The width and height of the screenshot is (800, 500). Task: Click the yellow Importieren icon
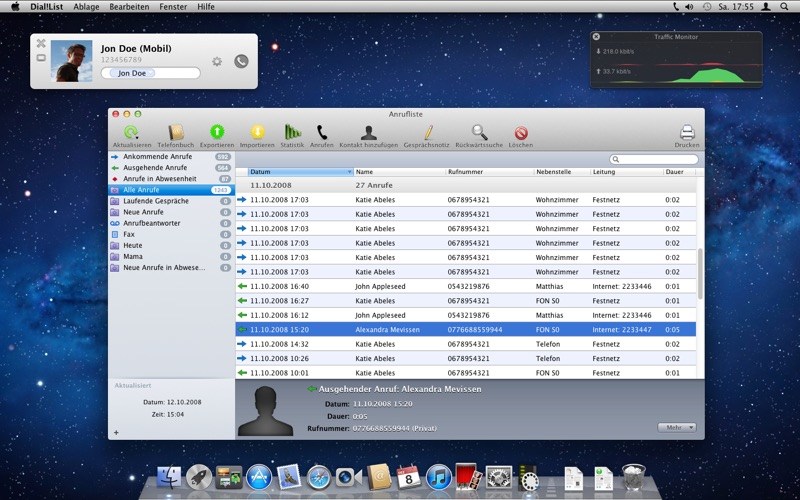point(257,132)
